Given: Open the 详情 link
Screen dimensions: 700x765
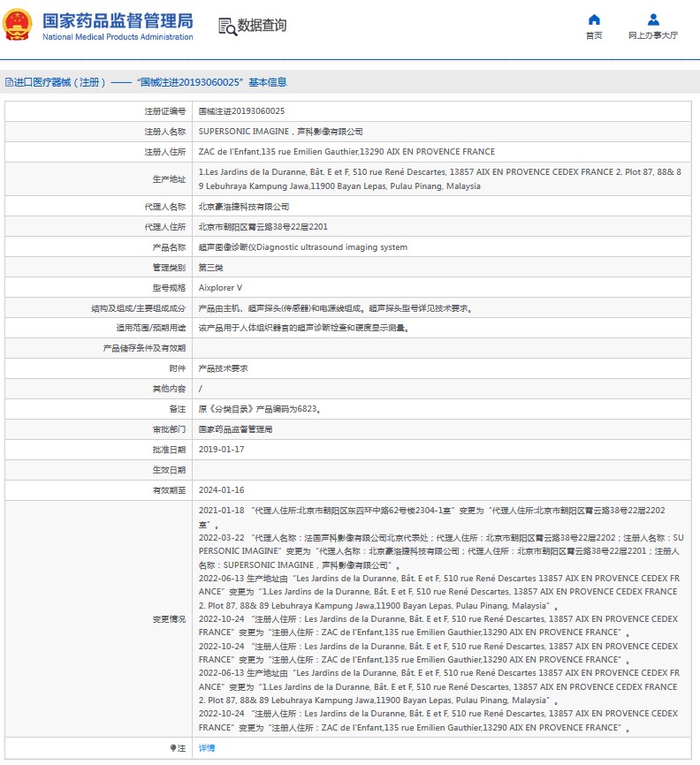Looking at the screenshot, I should [x=207, y=748].
